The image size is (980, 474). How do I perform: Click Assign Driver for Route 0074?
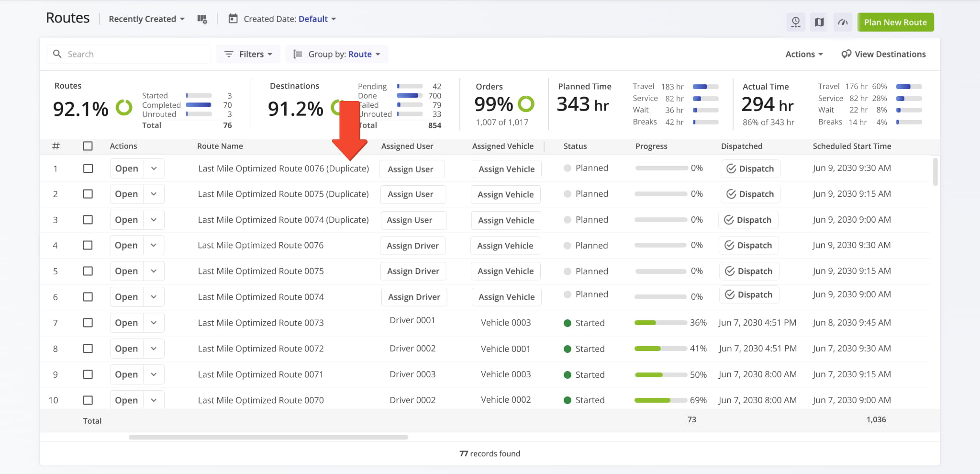(414, 297)
